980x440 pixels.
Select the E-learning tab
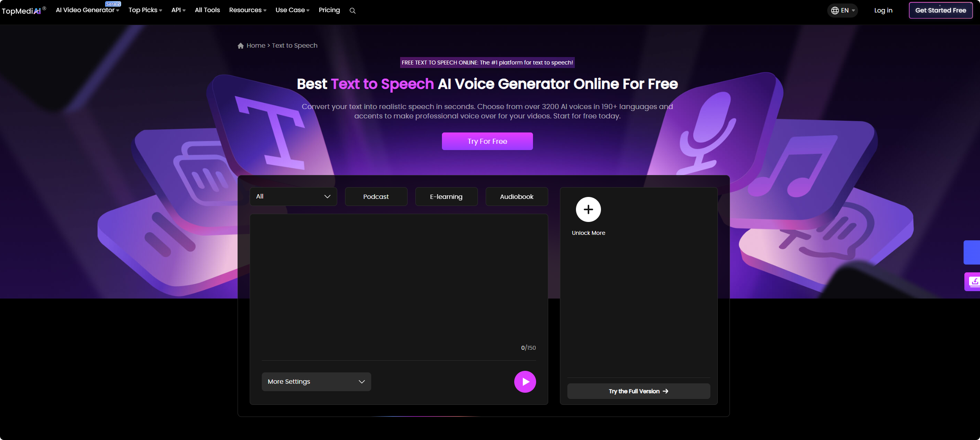tap(446, 197)
